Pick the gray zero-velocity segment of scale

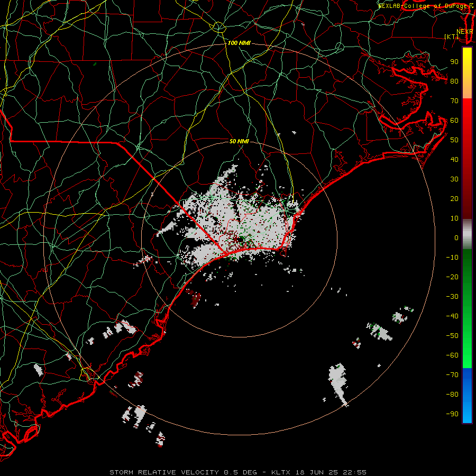[x=467, y=234]
